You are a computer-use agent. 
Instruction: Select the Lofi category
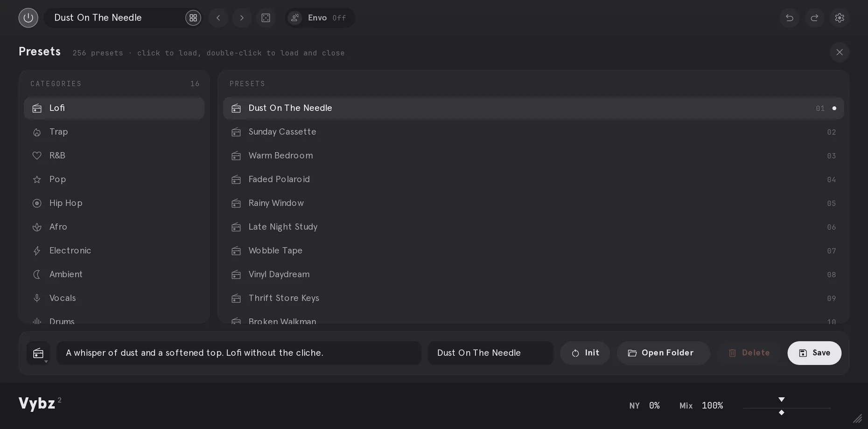click(114, 108)
